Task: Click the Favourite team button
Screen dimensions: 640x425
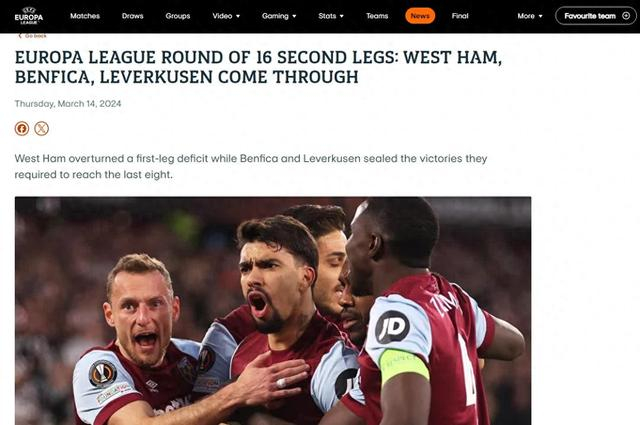Action: coord(596,16)
